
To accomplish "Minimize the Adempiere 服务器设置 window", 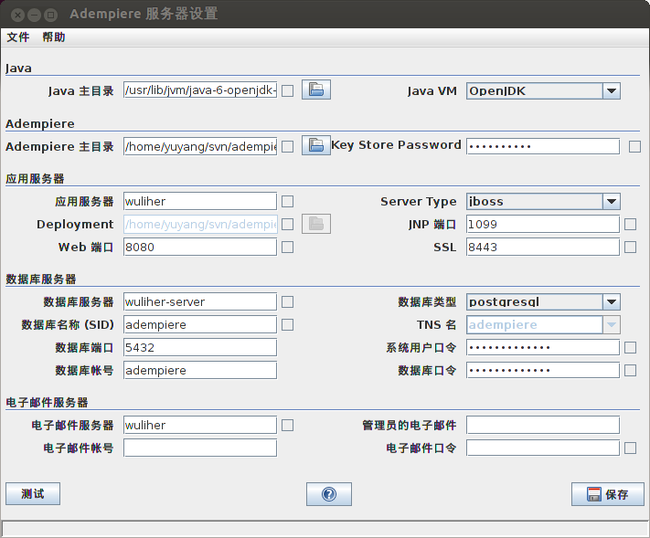I will click(34, 15).
